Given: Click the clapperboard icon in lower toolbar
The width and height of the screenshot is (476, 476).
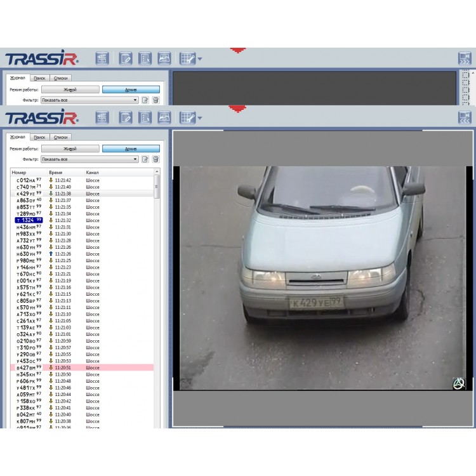Looking at the screenshot, I should pos(102,117).
